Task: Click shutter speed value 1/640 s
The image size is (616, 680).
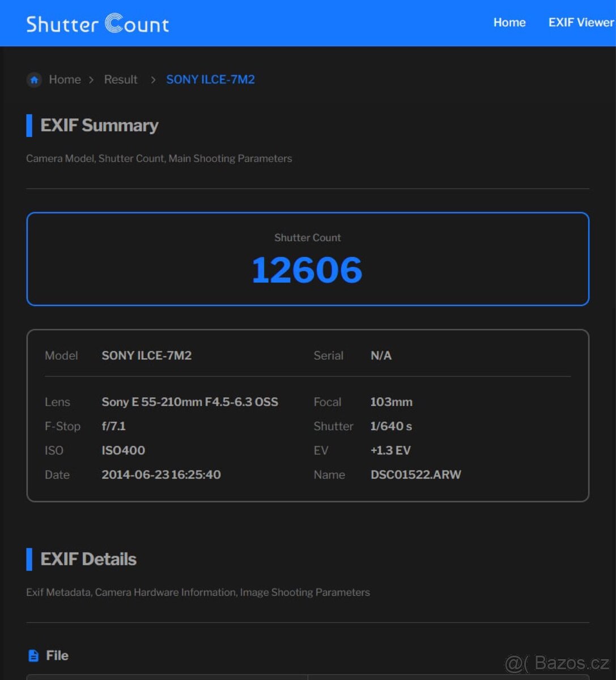Action: click(391, 426)
